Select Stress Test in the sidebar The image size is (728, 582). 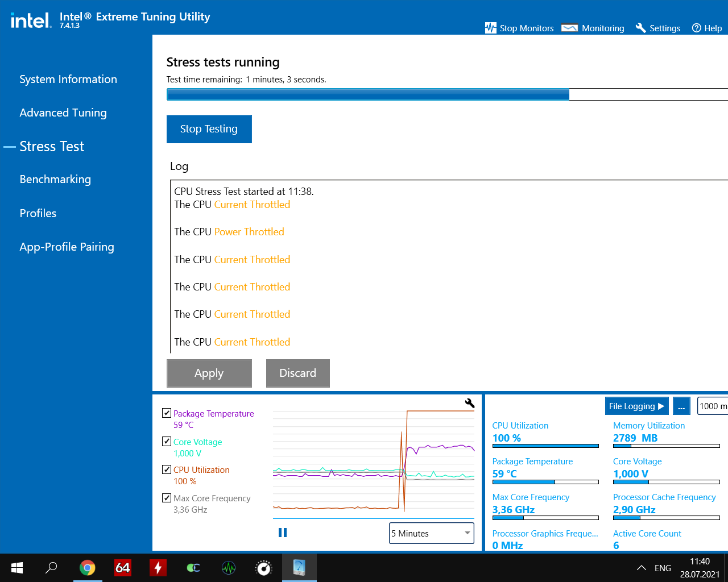coord(52,146)
